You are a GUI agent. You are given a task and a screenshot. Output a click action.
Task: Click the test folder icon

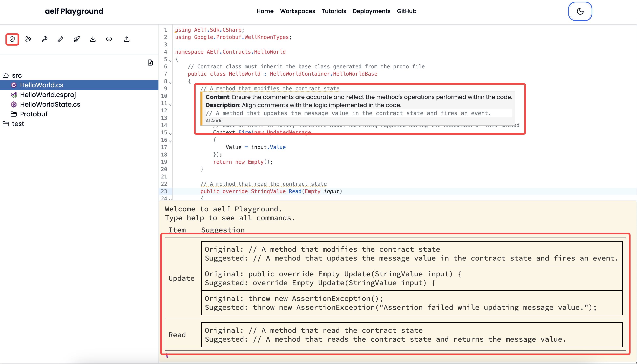tap(5, 124)
